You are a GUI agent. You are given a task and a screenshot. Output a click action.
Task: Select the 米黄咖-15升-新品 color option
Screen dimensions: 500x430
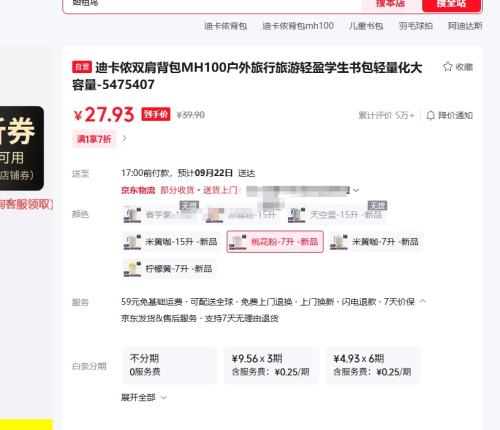click(171, 242)
